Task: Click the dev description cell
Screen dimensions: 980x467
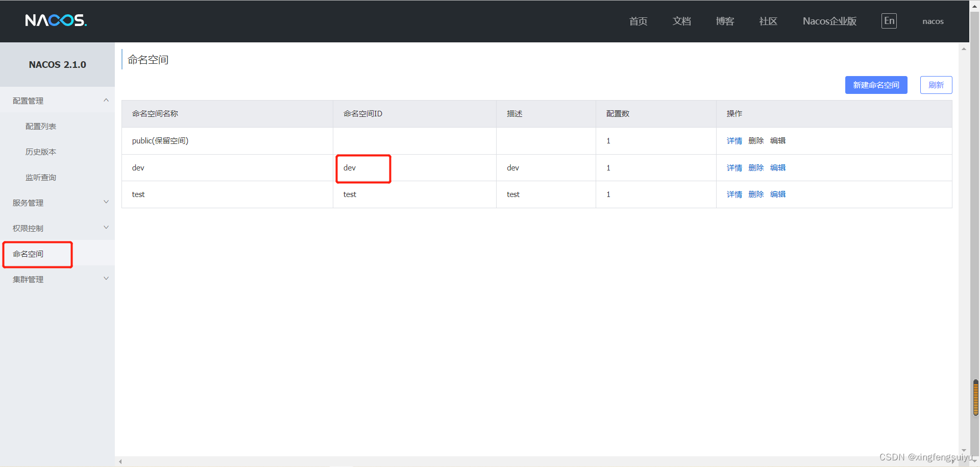Action: 546,168
